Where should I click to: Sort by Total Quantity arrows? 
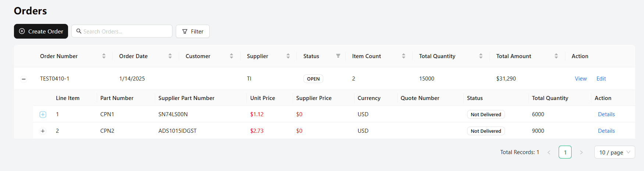click(481, 56)
